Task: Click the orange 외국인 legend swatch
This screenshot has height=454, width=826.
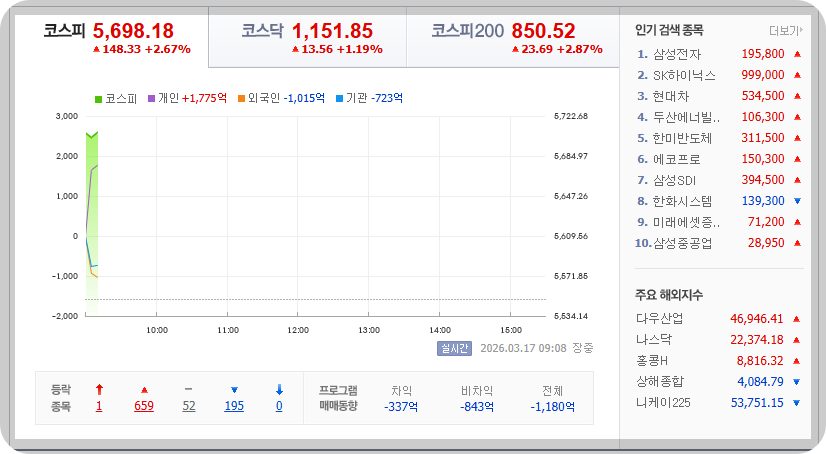Action: click(x=241, y=98)
